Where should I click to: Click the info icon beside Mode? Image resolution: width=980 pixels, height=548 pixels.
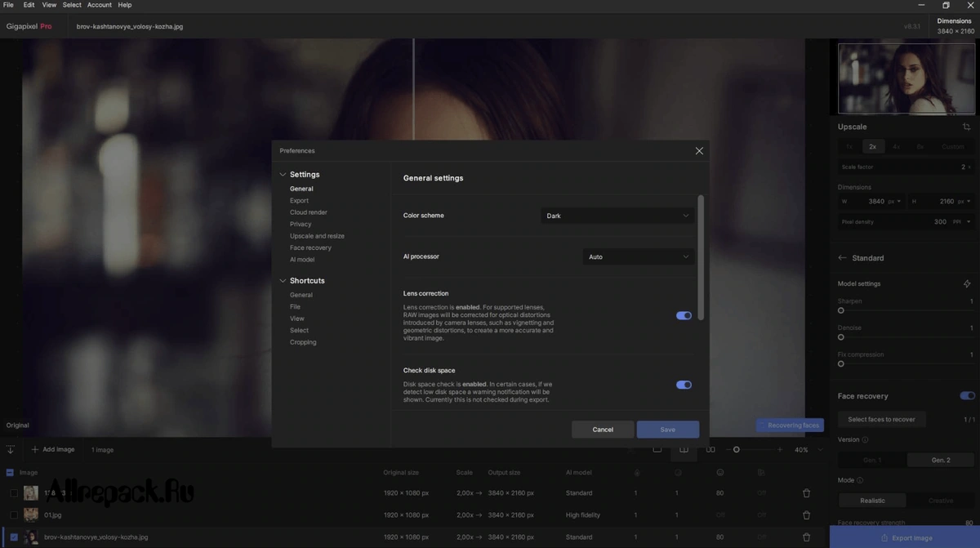point(860,480)
